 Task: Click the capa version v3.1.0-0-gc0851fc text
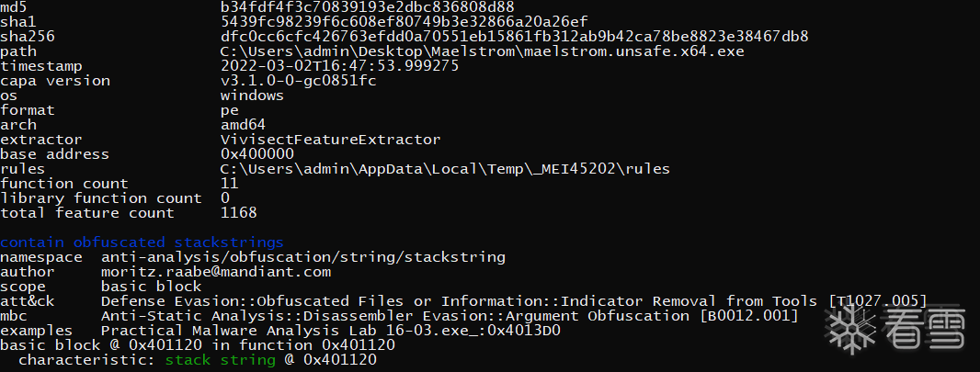(299, 81)
